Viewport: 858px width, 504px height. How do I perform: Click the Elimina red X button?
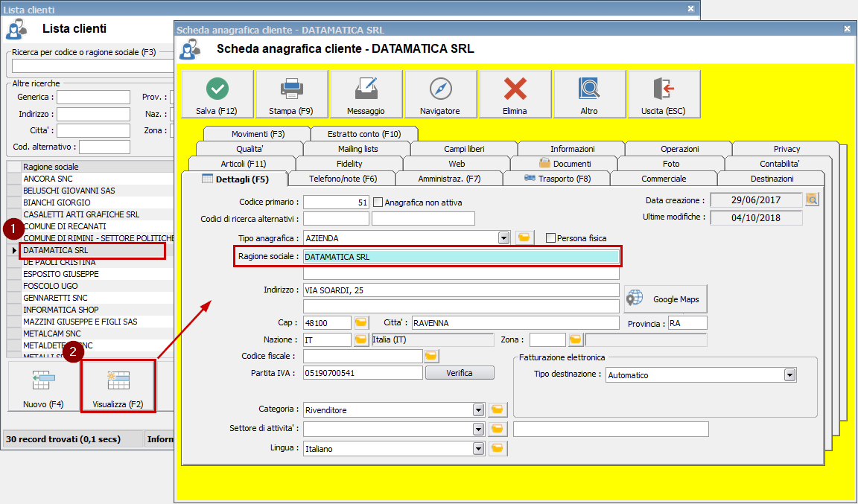pyautogui.click(x=515, y=94)
